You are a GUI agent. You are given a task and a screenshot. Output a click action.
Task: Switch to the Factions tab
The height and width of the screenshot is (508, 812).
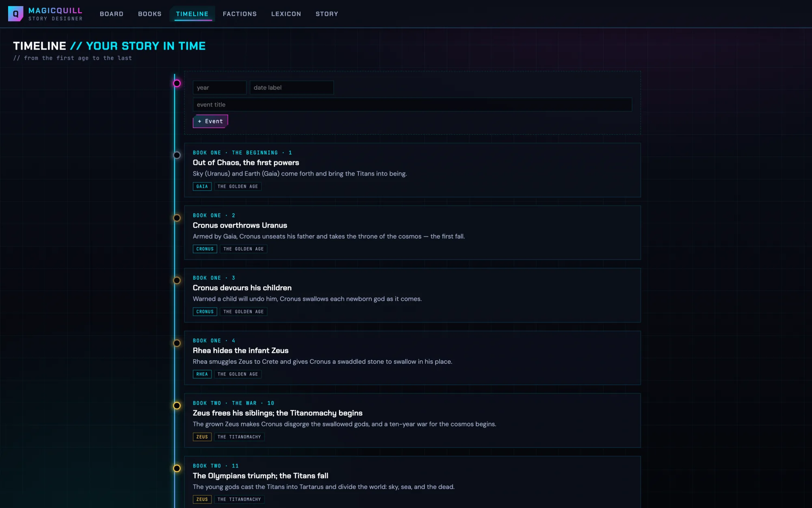240,14
